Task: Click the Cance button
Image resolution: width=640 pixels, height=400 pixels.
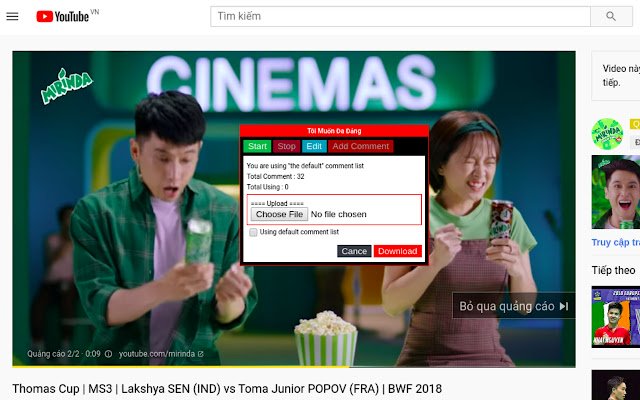Action: pyautogui.click(x=354, y=251)
